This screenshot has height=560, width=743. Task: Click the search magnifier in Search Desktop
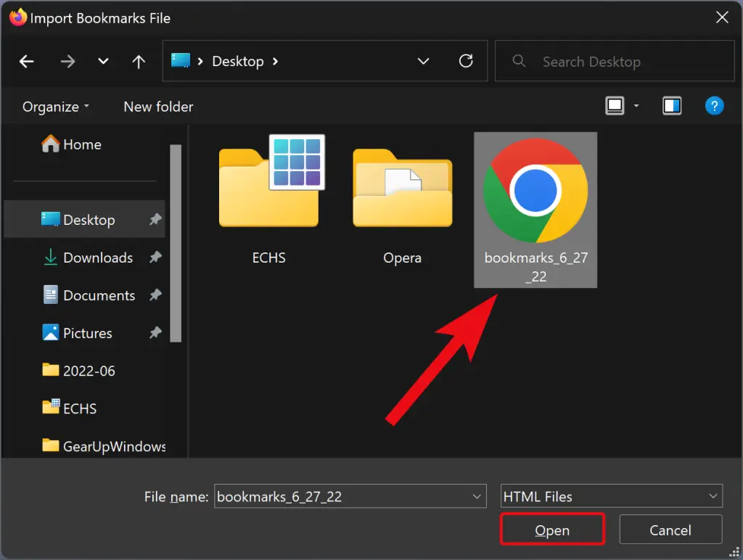519,61
